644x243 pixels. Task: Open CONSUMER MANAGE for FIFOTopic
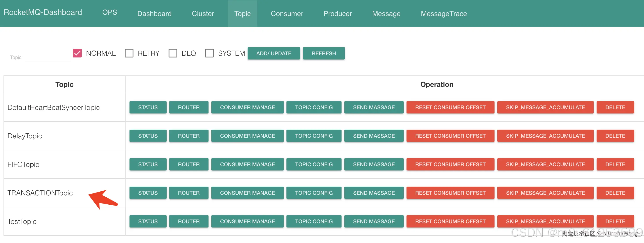pyautogui.click(x=247, y=164)
